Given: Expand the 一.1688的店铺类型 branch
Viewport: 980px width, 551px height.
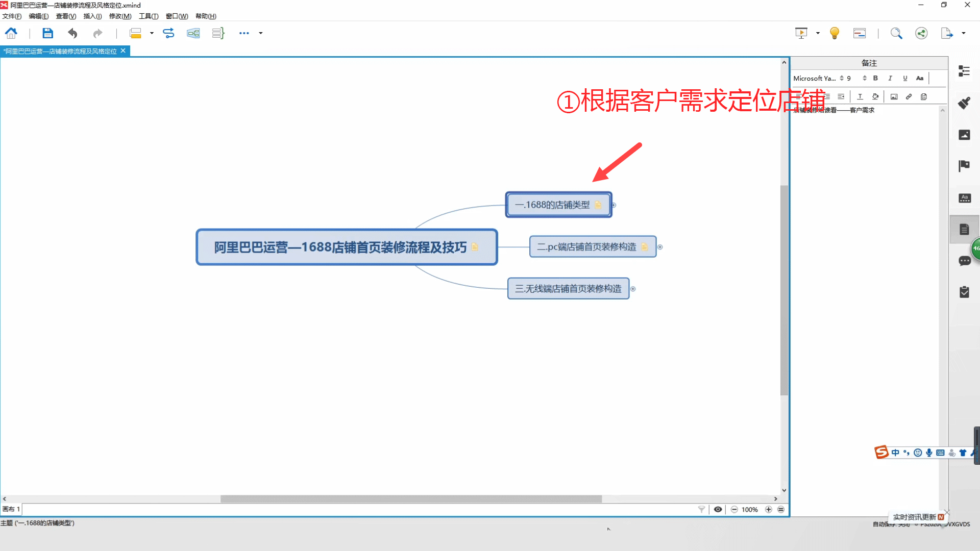Looking at the screenshot, I should 614,205.
